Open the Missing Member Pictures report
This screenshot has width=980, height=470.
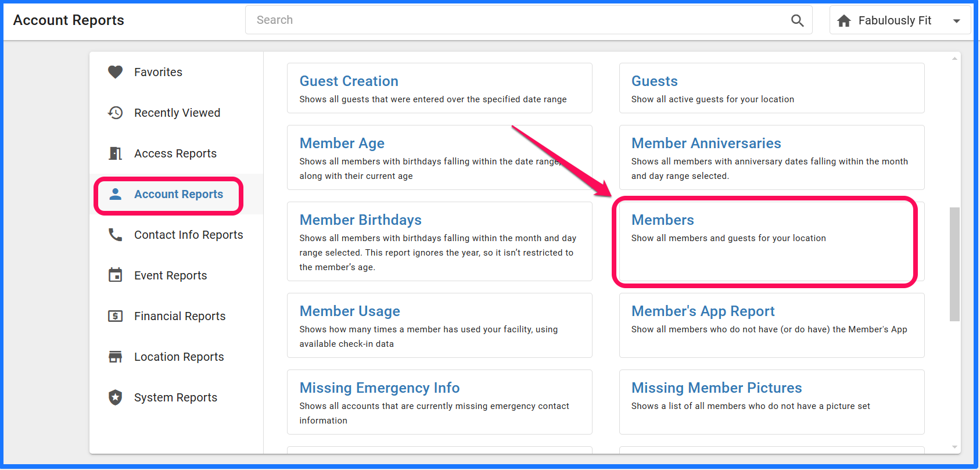[772, 402]
